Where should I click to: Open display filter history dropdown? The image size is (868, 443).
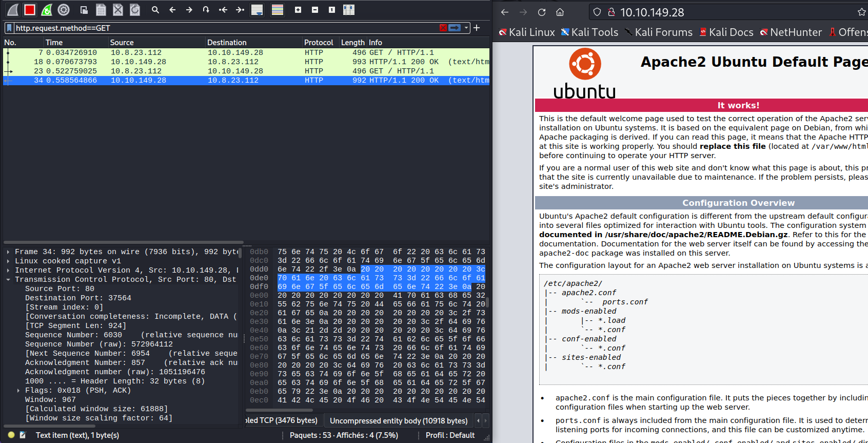click(x=466, y=28)
